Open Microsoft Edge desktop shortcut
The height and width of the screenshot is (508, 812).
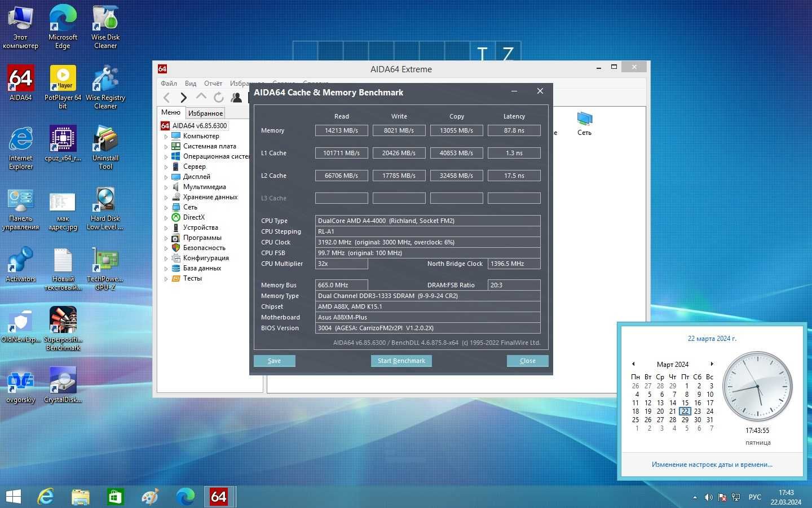(63, 27)
